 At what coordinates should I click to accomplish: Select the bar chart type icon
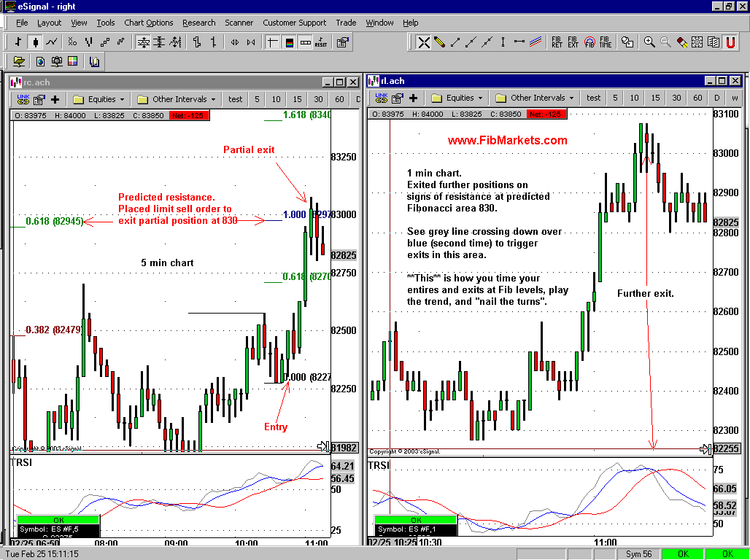click(18, 42)
